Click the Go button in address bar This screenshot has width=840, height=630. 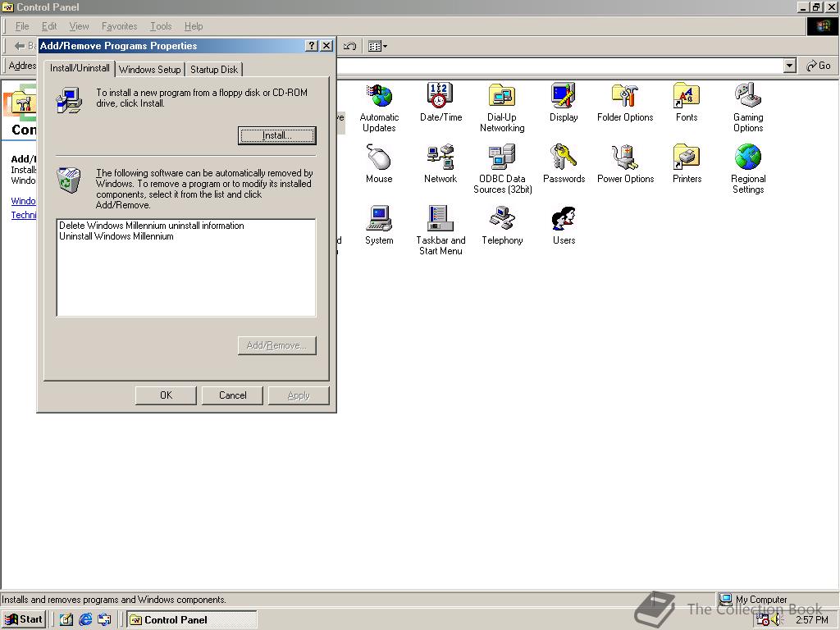pyautogui.click(x=819, y=66)
